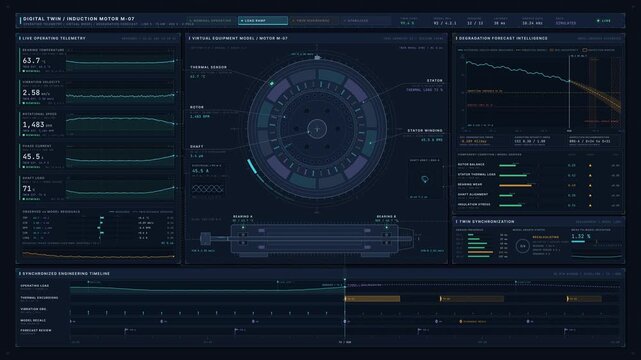Switch to the Load Ramp mode tab
The height and width of the screenshot is (360, 641).
263,20
